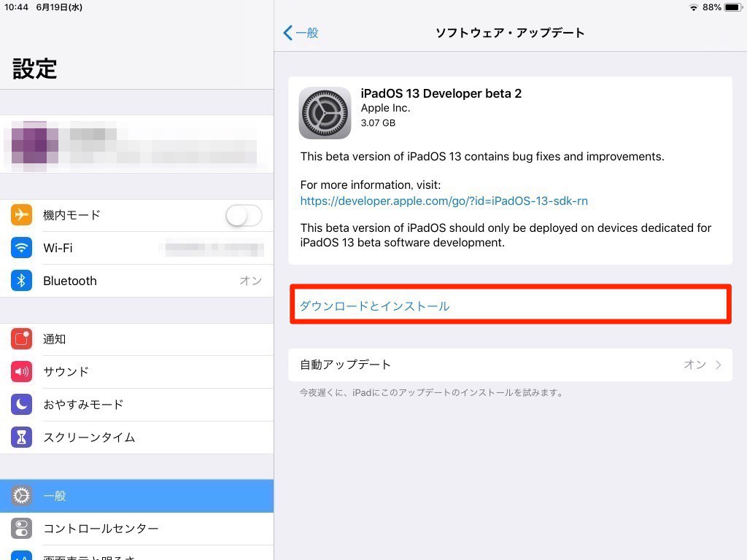Tap the Apple Inc. label

pos(385,108)
